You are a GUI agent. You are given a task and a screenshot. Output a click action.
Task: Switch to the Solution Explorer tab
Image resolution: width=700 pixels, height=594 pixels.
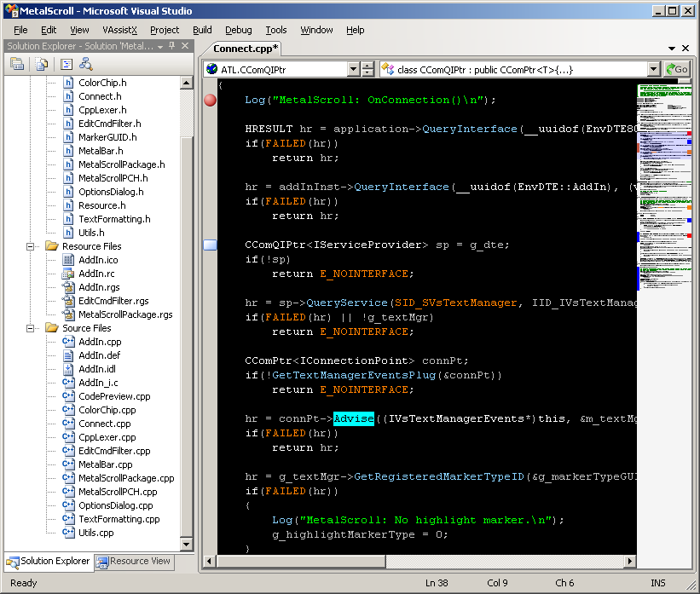[x=49, y=562]
